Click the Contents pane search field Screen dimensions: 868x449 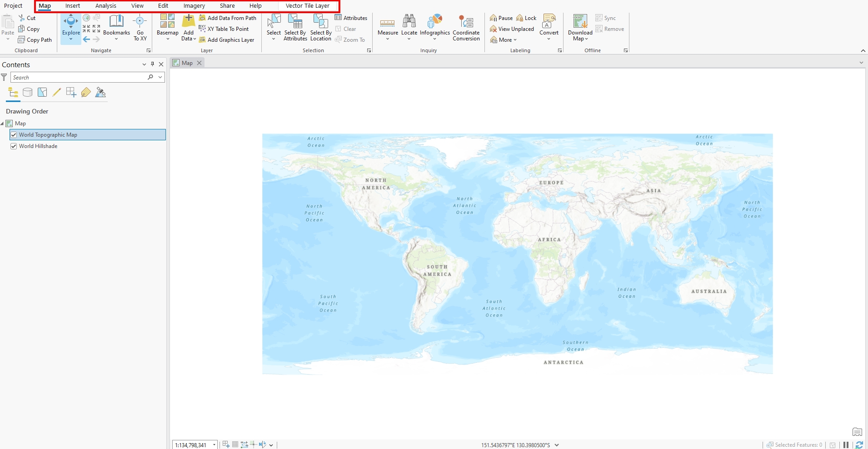pos(77,78)
